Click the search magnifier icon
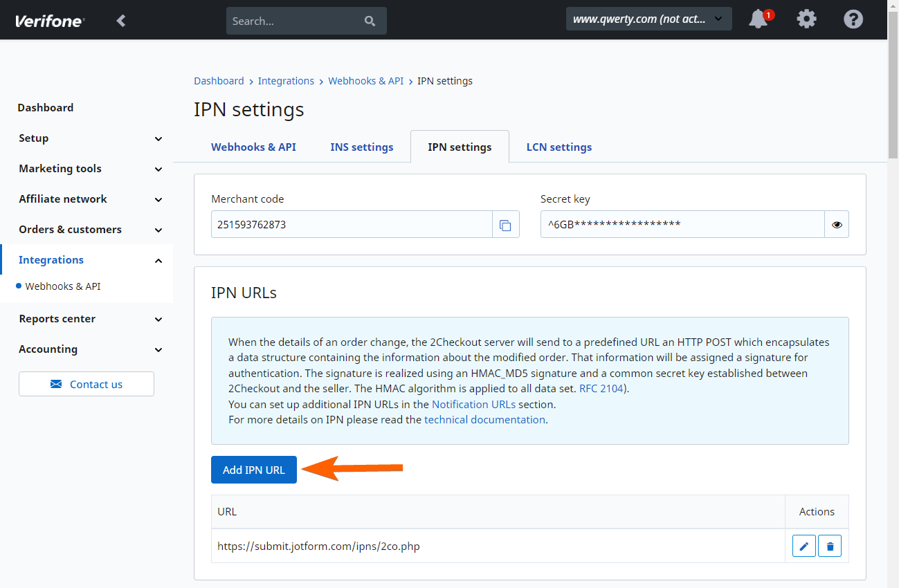The height and width of the screenshot is (588, 899). click(x=370, y=21)
